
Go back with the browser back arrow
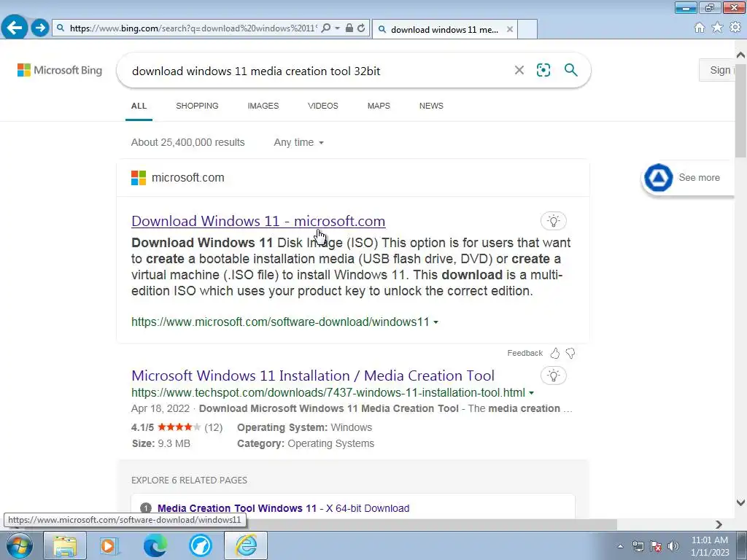pos(15,28)
